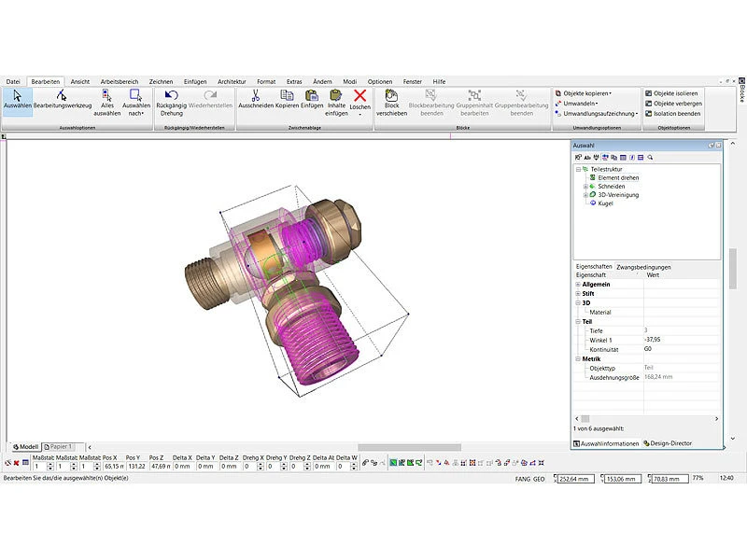This screenshot has height=560, width=747.
Task: Toggle the FANG snap mode in status bar
Action: click(522, 479)
